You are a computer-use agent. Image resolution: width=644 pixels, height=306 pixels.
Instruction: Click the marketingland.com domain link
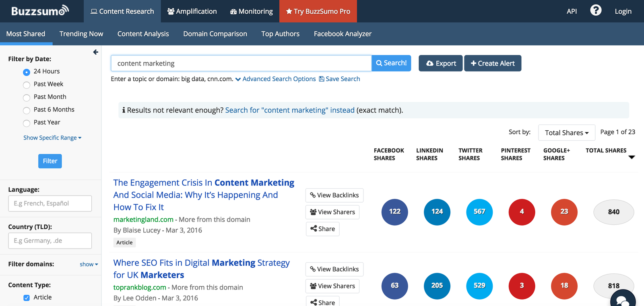coord(143,220)
